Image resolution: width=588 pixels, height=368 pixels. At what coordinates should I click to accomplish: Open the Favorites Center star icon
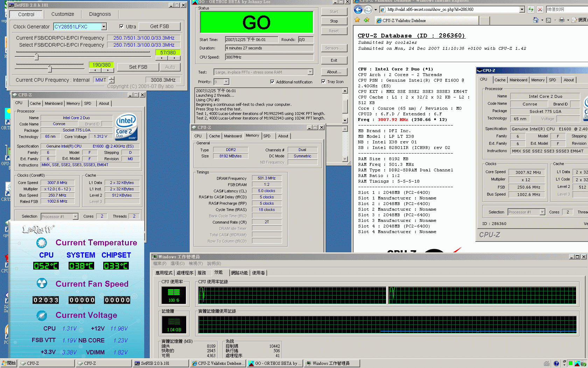[357, 20]
